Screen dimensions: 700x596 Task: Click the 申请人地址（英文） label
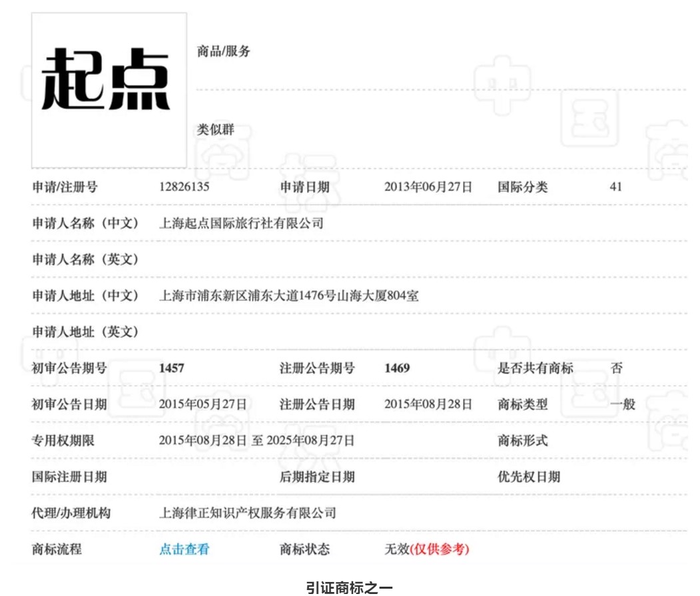pos(85,332)
